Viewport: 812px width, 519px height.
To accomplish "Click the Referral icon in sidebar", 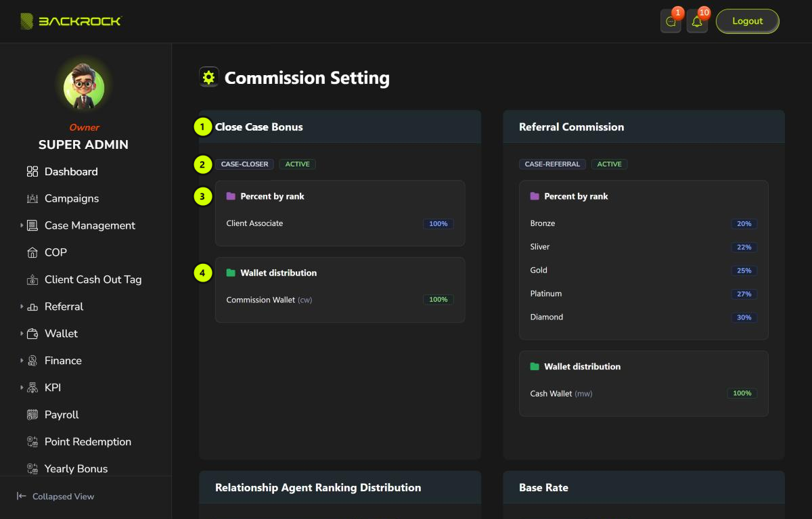I will [32, 307].
